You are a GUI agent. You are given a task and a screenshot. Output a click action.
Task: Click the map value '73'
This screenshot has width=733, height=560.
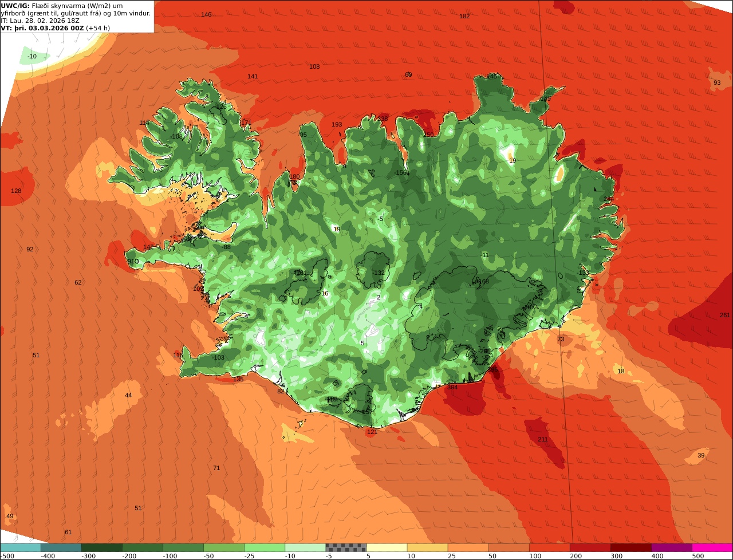click(561, 339)
